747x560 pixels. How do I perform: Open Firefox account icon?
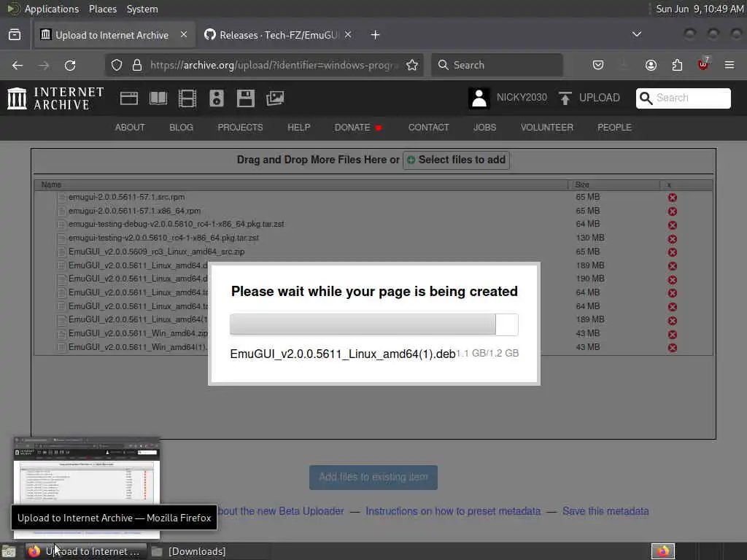tap(651, 65)
